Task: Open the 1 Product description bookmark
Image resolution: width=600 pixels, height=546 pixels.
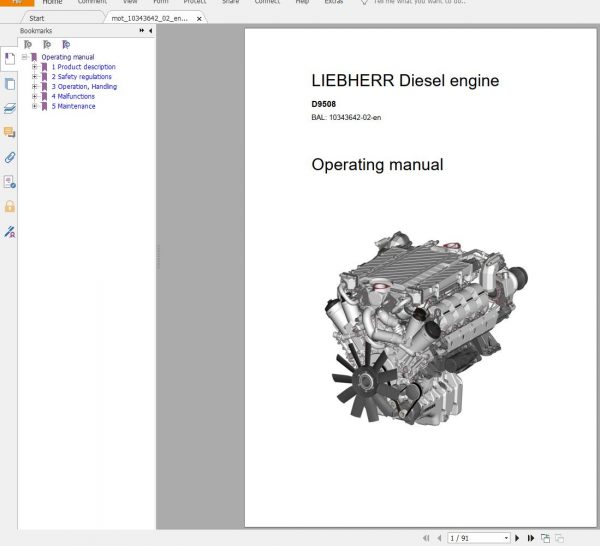Action: pos(83,67)
